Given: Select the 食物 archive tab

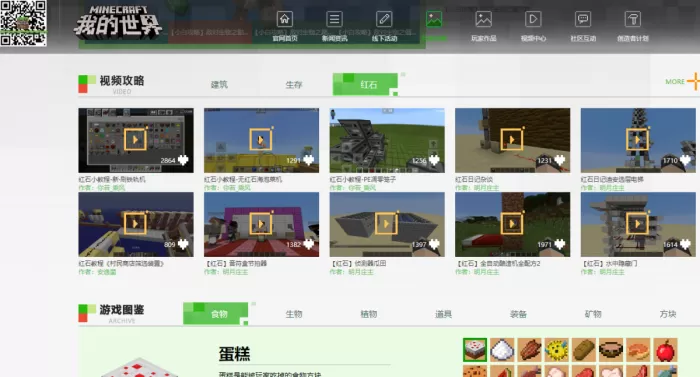Looking at the screenshot, I should tap(216, 314).
